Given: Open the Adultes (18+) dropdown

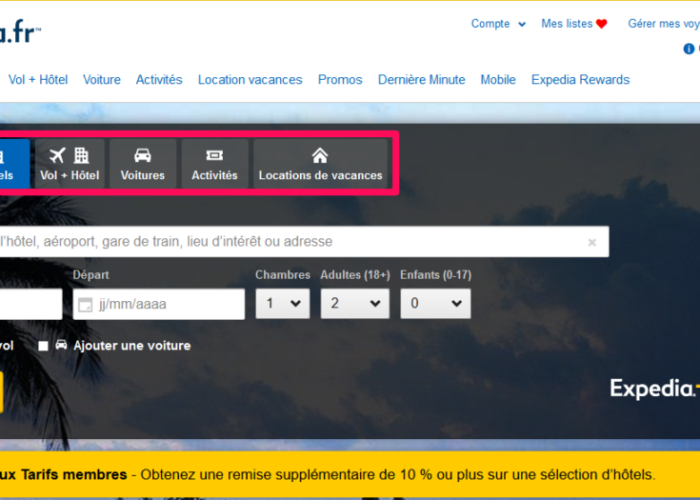Looking at the screenshot, I should pos(355,304).
